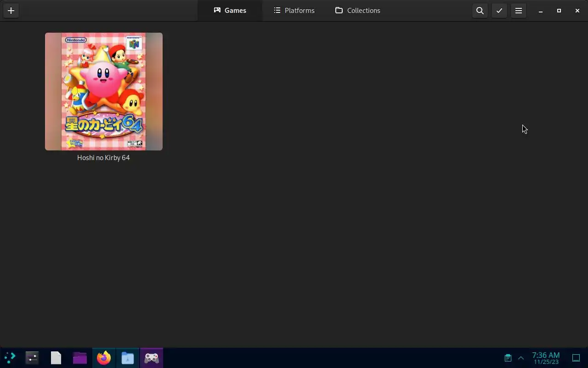The height and width of the screenshot is (368, 588).
Task: Open the blue file manager icon
Action: coord(128,358)
